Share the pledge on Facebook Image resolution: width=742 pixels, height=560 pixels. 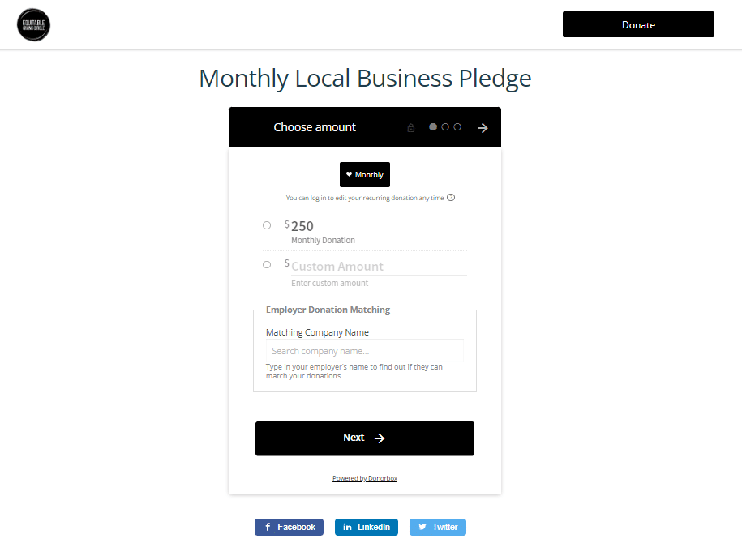pyautogui.click(x=289, y=527)
